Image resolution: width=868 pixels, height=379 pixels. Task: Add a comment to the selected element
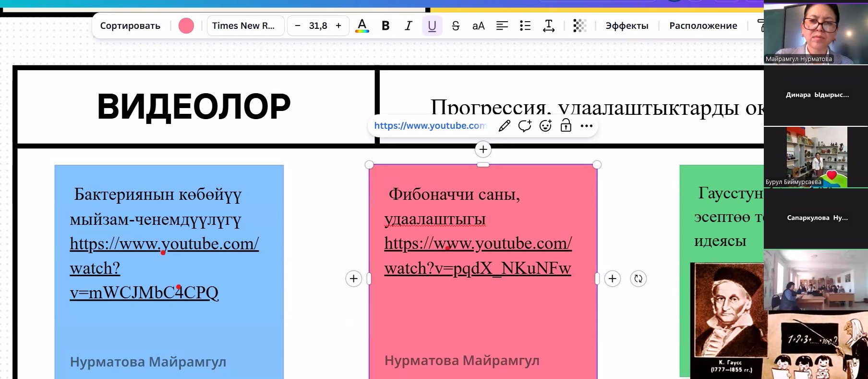[x=525, y=126]
